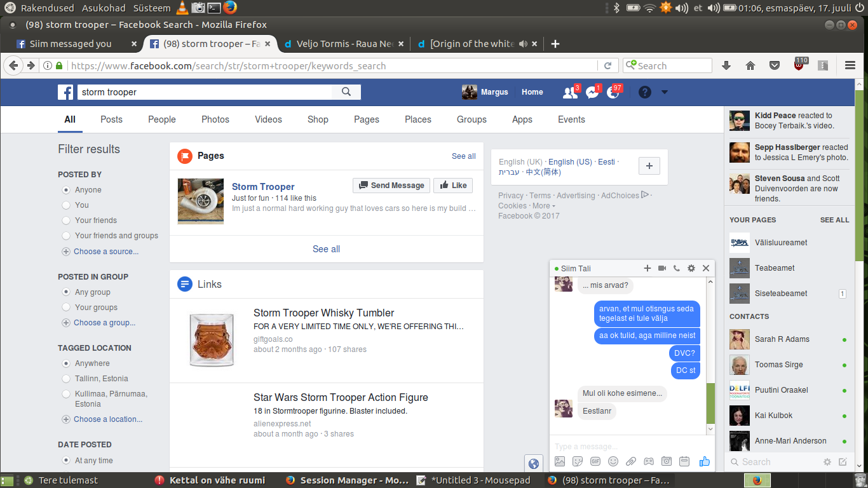
Task: Switch to Groups search tab
Action: point(471,119)
